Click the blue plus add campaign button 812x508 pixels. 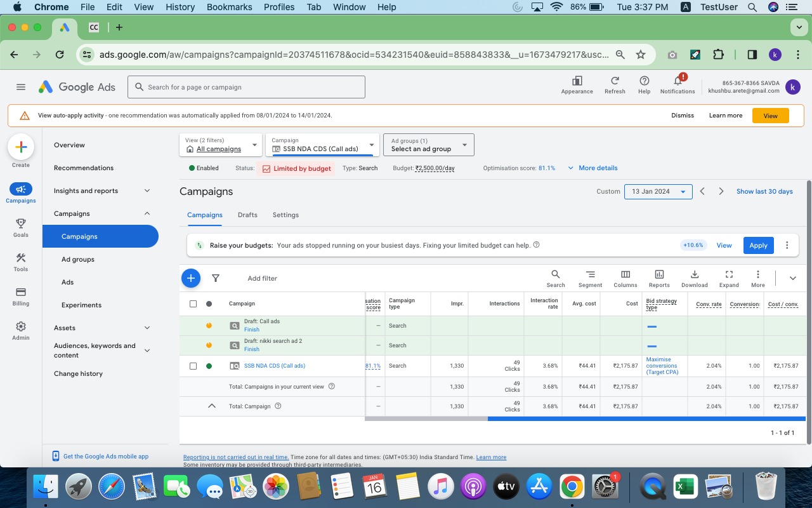click(191, 278)
